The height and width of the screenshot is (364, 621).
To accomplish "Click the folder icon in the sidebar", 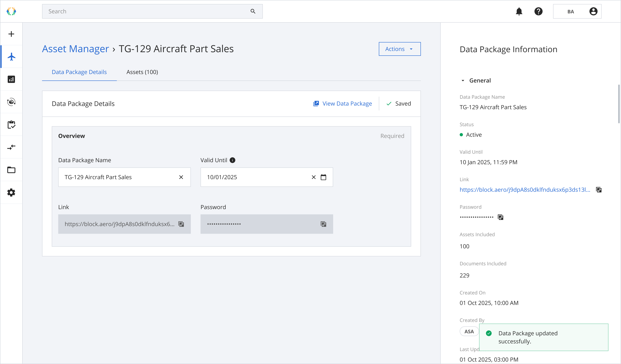I will 11,170.
